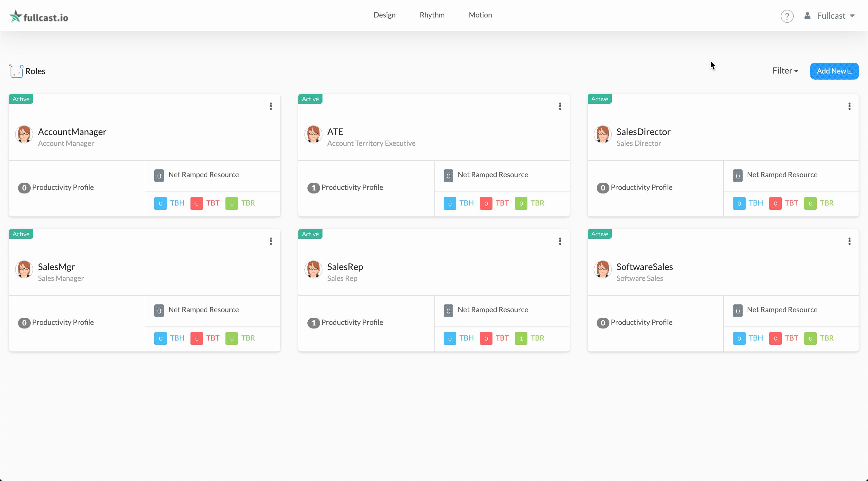Open the SalesMgr card three-dot menu
The width and height of the screenshot is (868, 481).
(271, 241)
